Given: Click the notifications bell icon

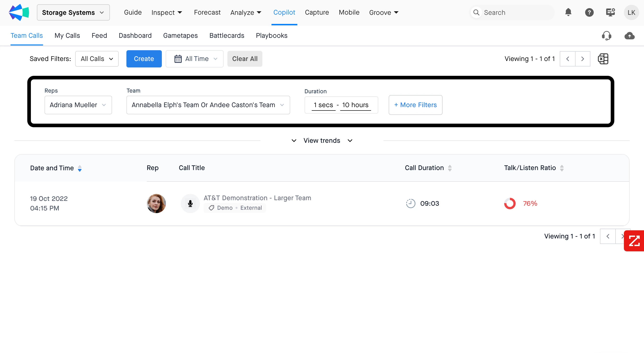Looking at the screenshot, I should click(x=568, y=12).
